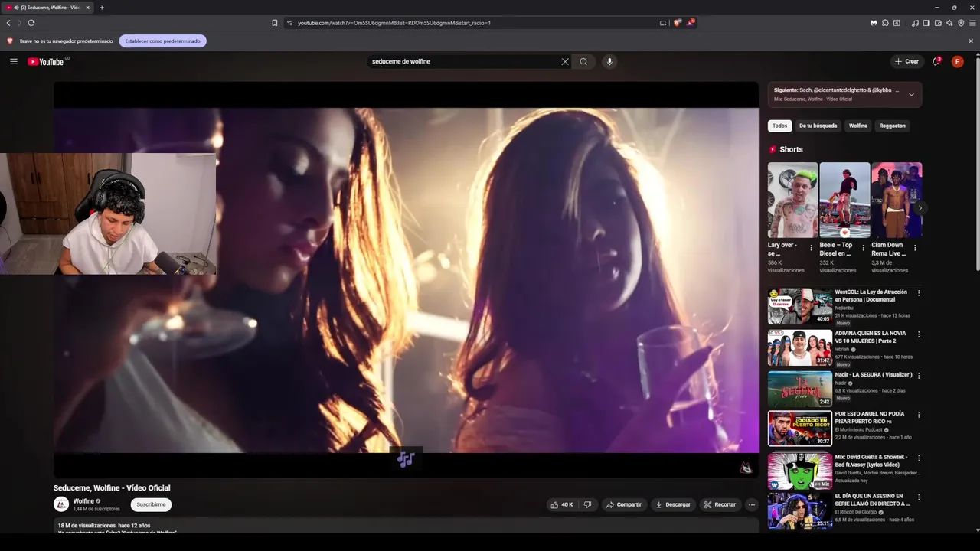Open Lary over short thumbnail
980x551 pixels.
(x=792, y=200)
